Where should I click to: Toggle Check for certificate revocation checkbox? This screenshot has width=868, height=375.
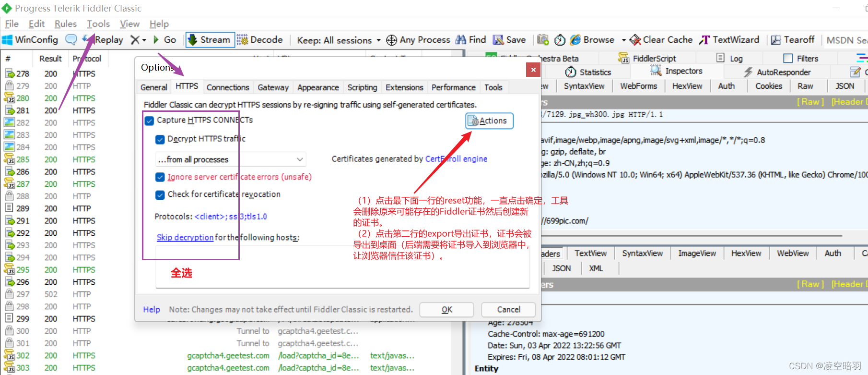[x=160, y=195]
